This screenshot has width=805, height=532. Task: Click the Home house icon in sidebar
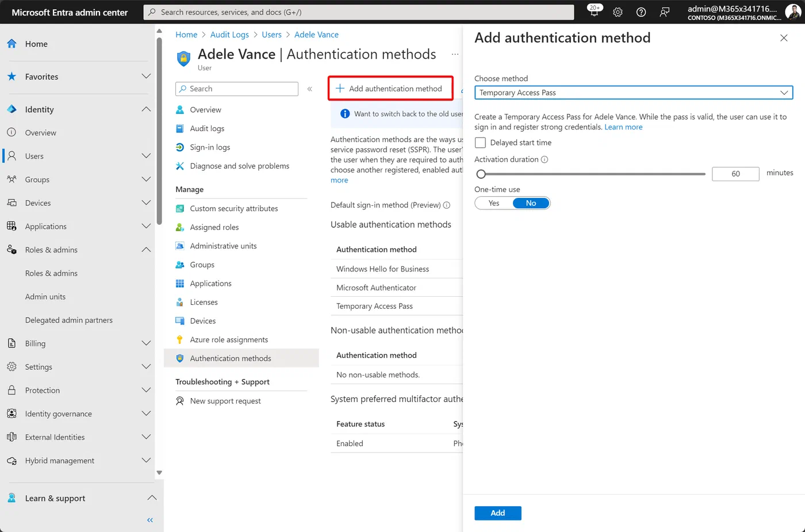tap(11, 44)
